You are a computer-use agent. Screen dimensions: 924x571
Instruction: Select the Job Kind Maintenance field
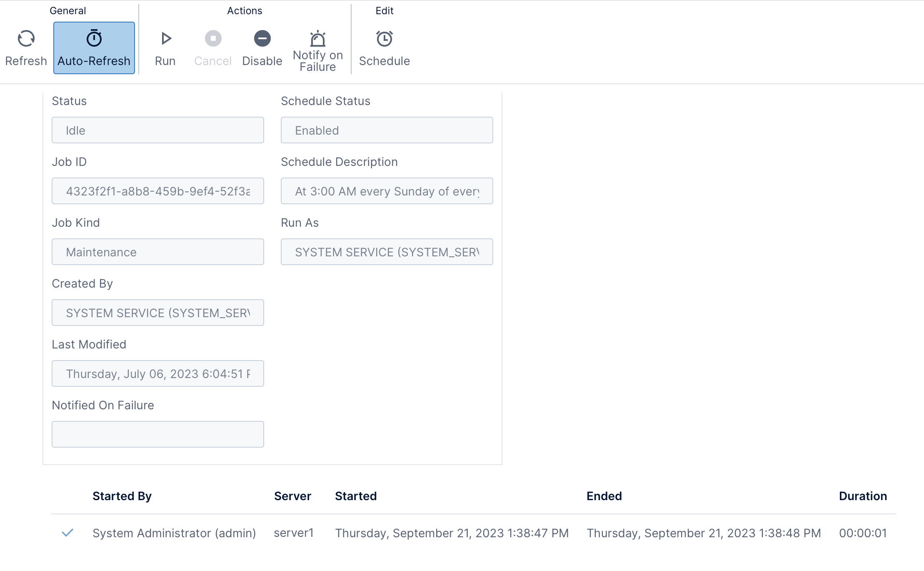click(x=157, y=252)
